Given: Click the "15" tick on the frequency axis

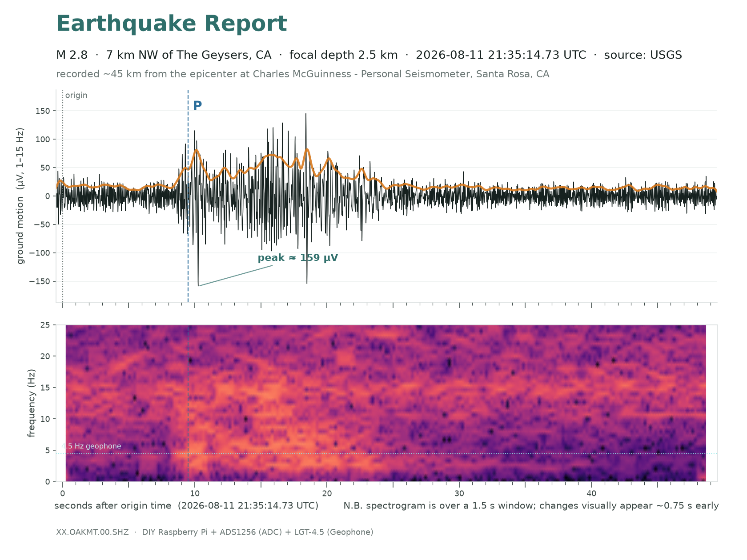Looking at the screenshot, I should click(x=45, y=388).
